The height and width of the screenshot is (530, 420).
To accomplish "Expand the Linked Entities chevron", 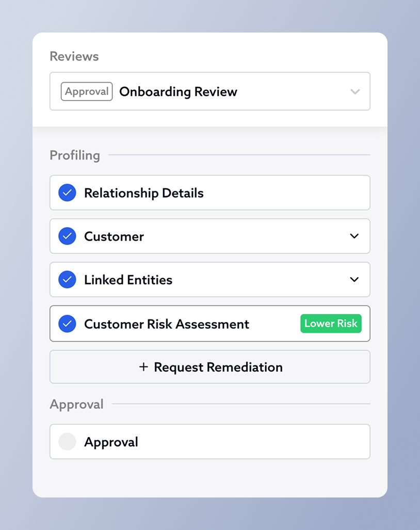I will pos(354,279).
